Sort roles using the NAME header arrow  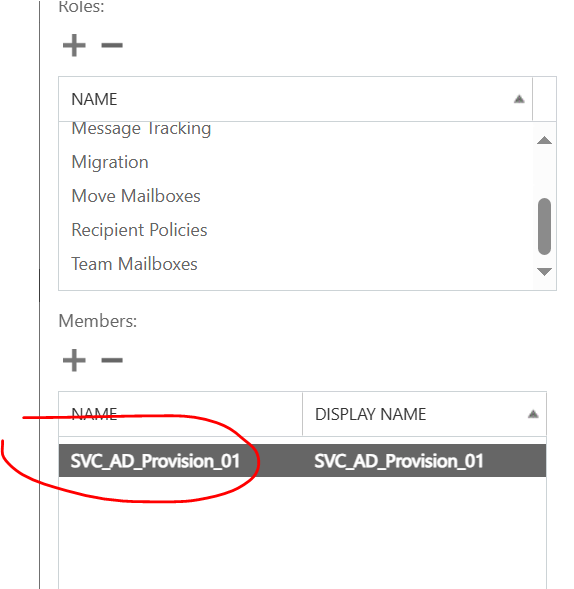tap(519, 99)
